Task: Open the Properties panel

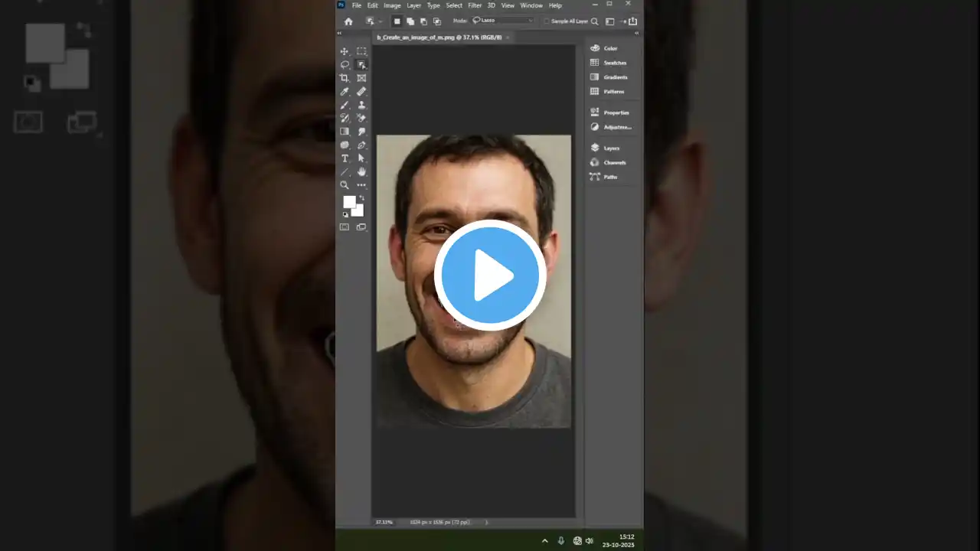Action: (x=610, y=112)
